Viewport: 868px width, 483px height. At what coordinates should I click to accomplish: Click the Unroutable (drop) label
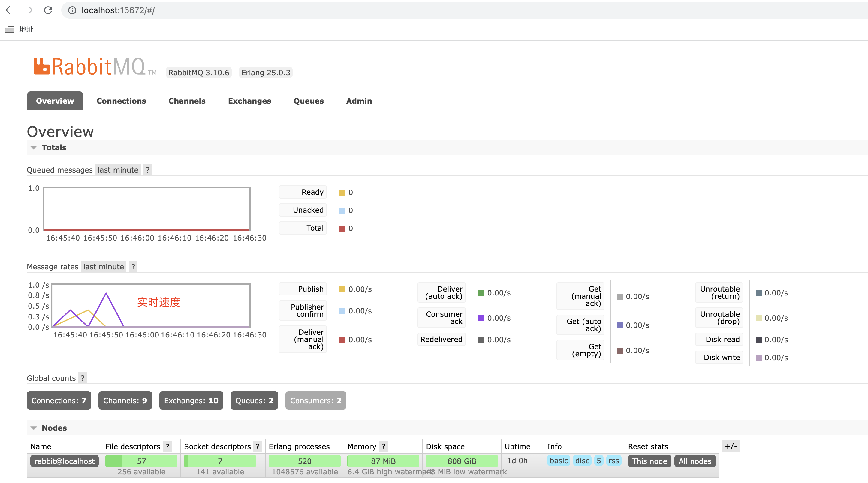pos(719,318)
